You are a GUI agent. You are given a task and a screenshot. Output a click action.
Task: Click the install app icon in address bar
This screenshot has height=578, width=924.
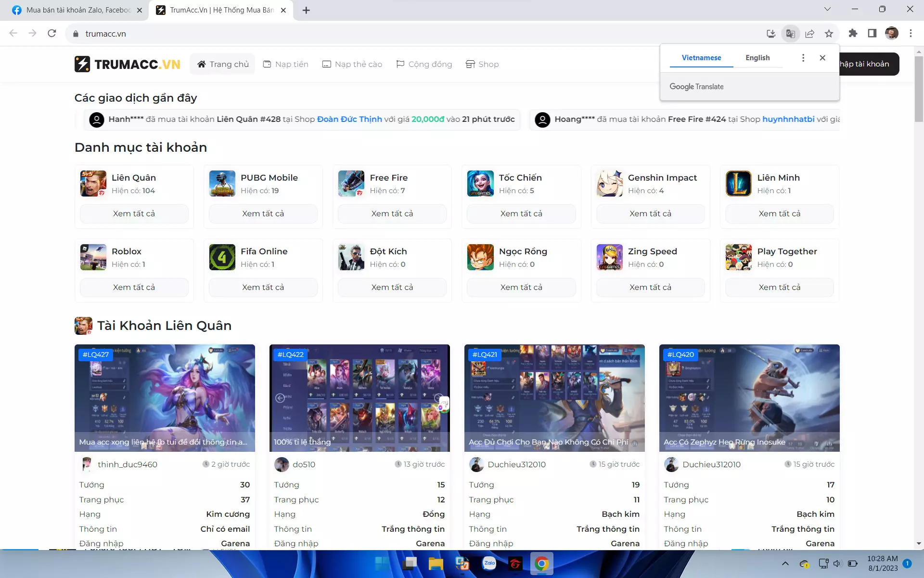point(771,33)
